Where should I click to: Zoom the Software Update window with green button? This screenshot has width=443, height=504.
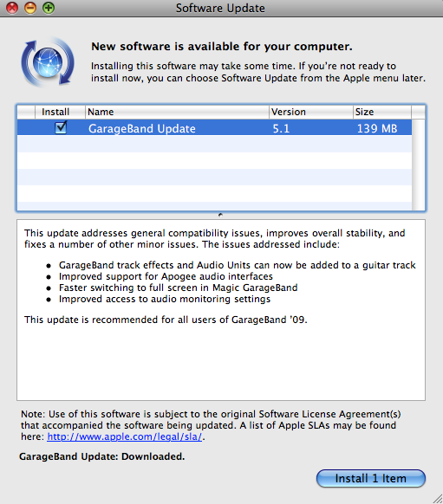click(49, 8)
